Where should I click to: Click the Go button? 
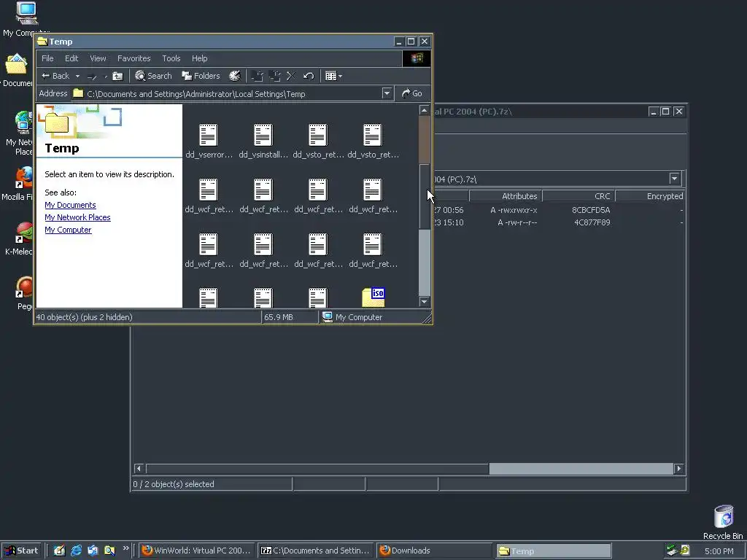412,94
